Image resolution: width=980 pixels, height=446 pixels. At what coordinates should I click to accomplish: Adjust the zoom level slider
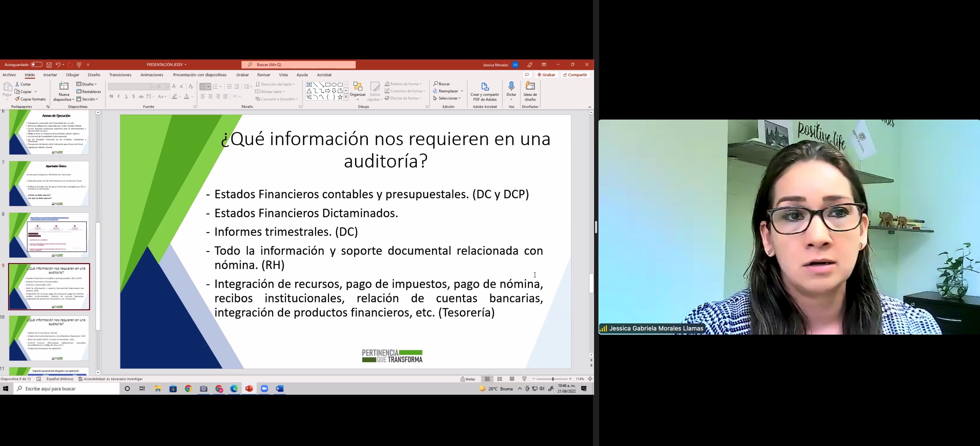click(x=552, y=379)
